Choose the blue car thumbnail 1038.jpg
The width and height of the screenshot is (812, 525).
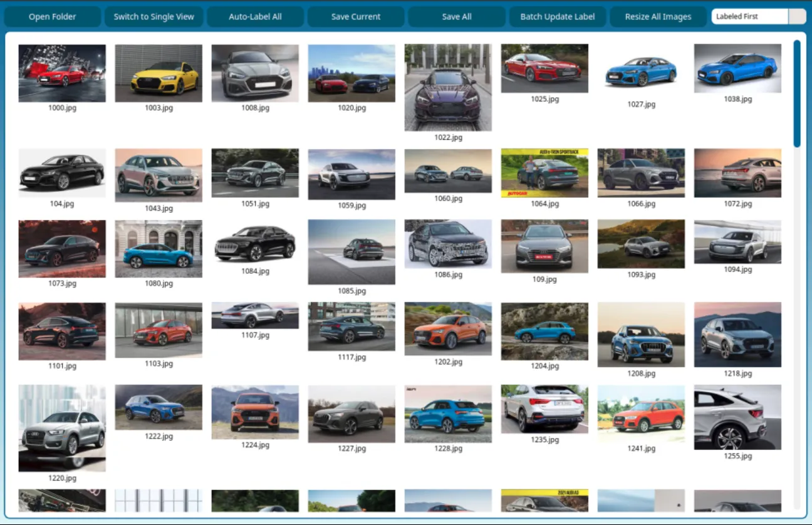click(737, 68)
